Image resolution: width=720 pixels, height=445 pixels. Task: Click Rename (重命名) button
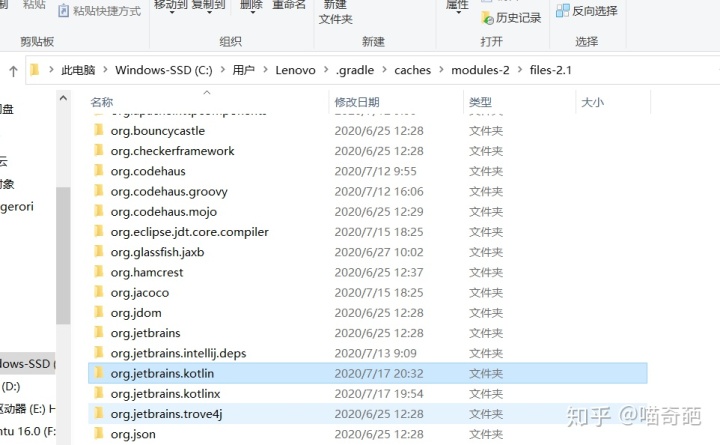289,5
